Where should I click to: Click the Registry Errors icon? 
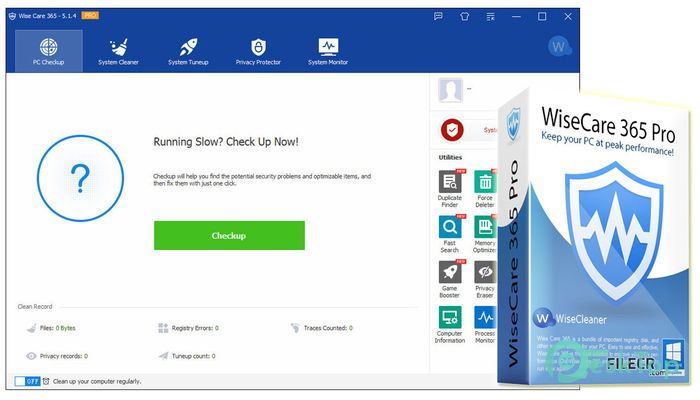(x=163, y=328)
